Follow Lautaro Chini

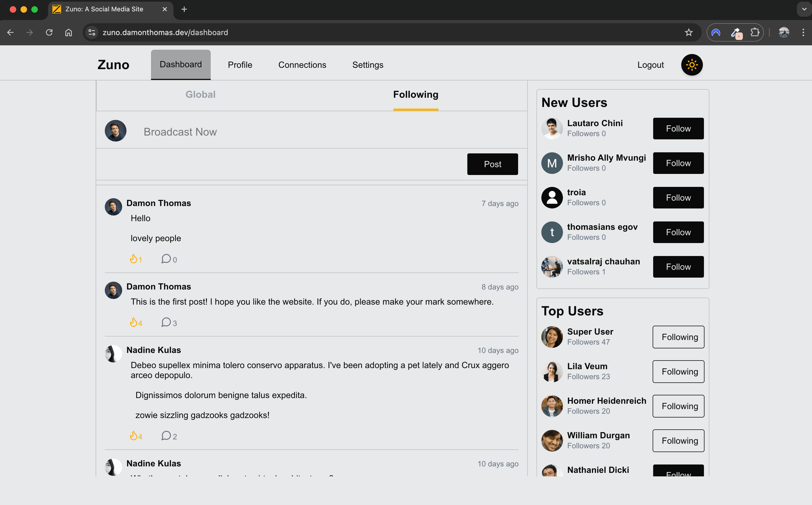coord(678,129)
